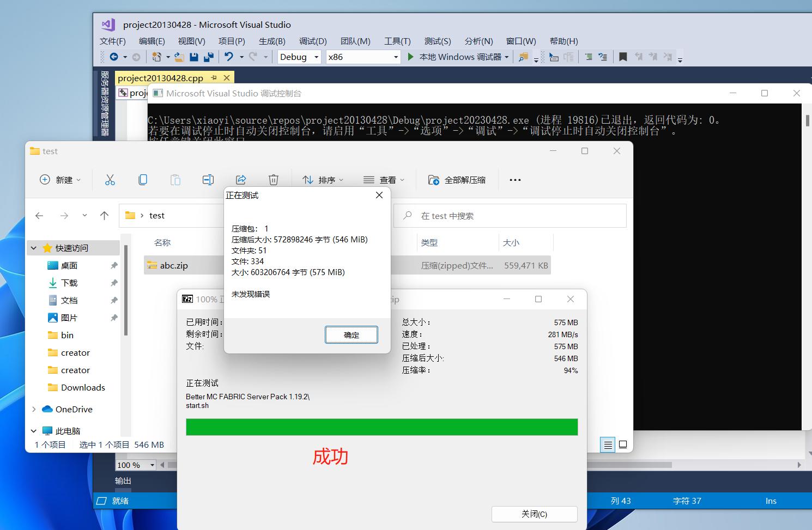This screenshot has width=812, height=530.
Task: Click the copy icon in Explorer toolbar
Action: point(143,180)
